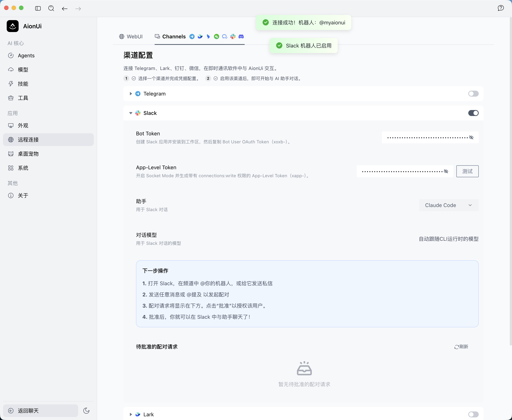Click the empty inbox icon
The image size is (512, 420).
click(304, 368)
